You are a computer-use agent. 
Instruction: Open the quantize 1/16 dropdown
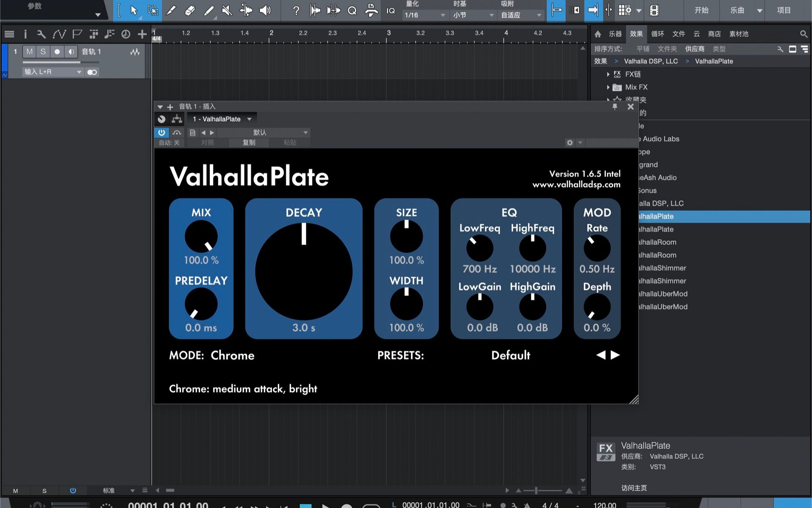click(425, 15)
